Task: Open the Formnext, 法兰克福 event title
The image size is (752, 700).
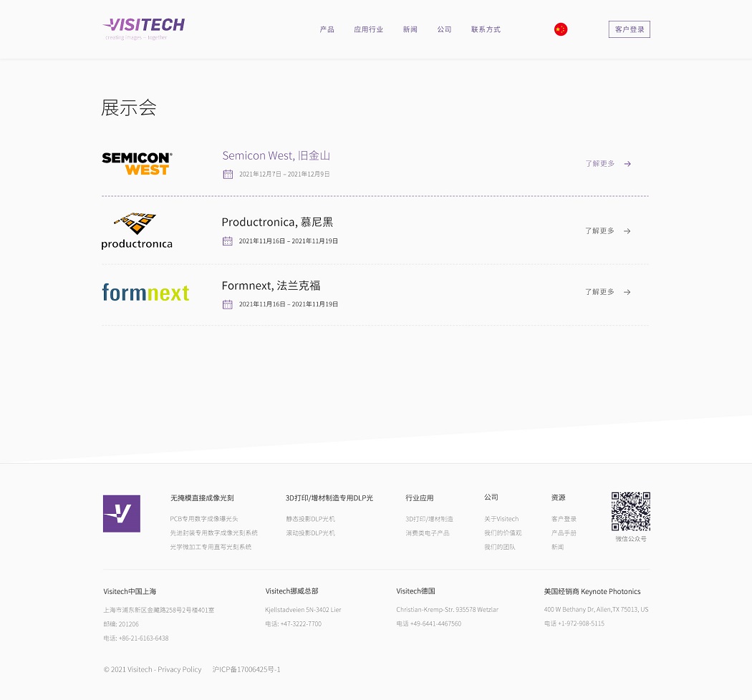Action: click(271, 286)
